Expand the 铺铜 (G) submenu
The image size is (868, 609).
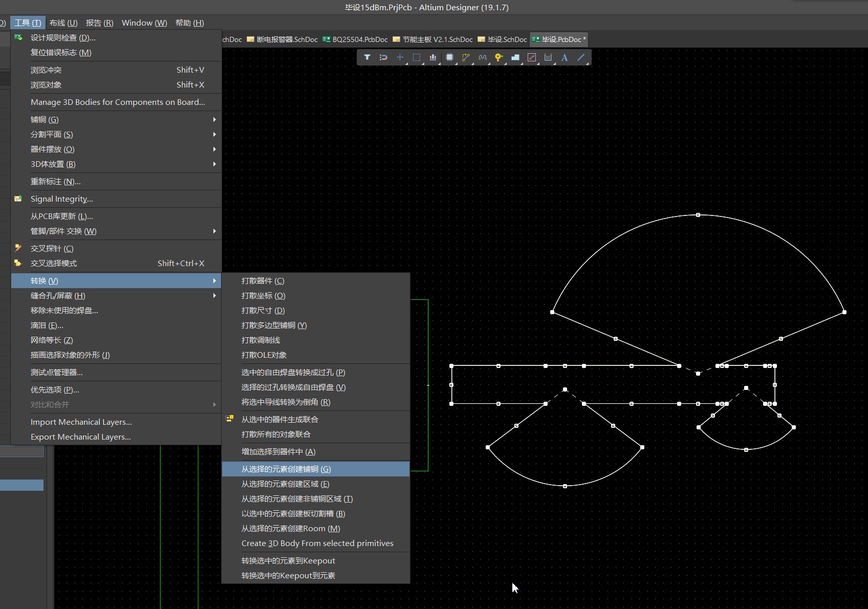pyautogui.click(x=116, y=120)
